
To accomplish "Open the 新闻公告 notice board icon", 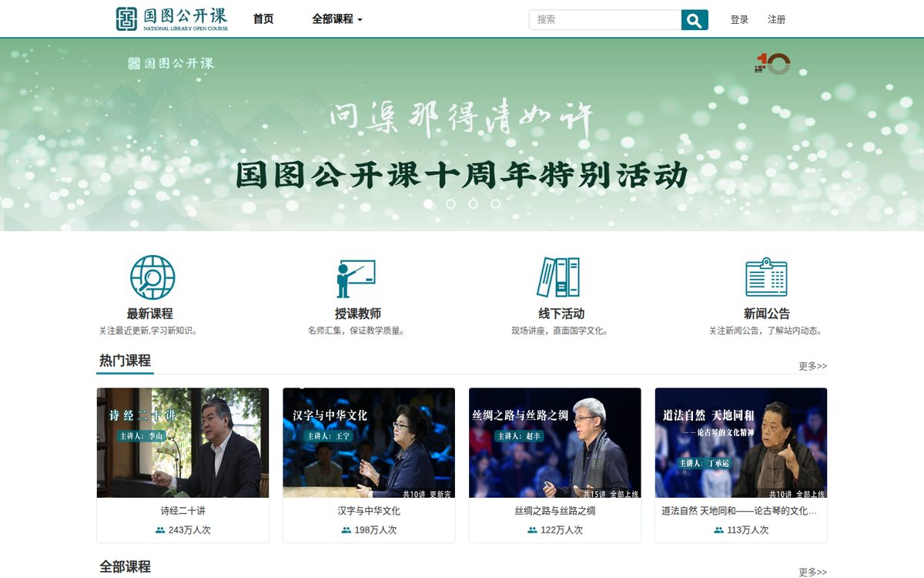I will point(766,277).
